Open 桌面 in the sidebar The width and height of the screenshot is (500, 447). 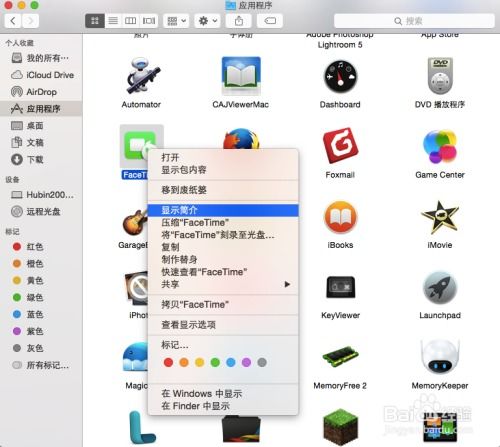click(41, 126)
